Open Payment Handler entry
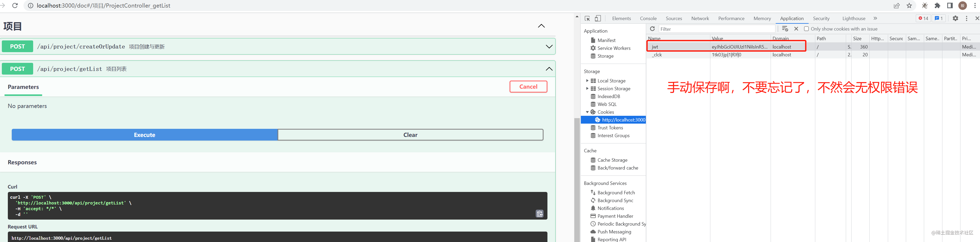This screenshot has width=980, height=242. (x=615, y=216)
